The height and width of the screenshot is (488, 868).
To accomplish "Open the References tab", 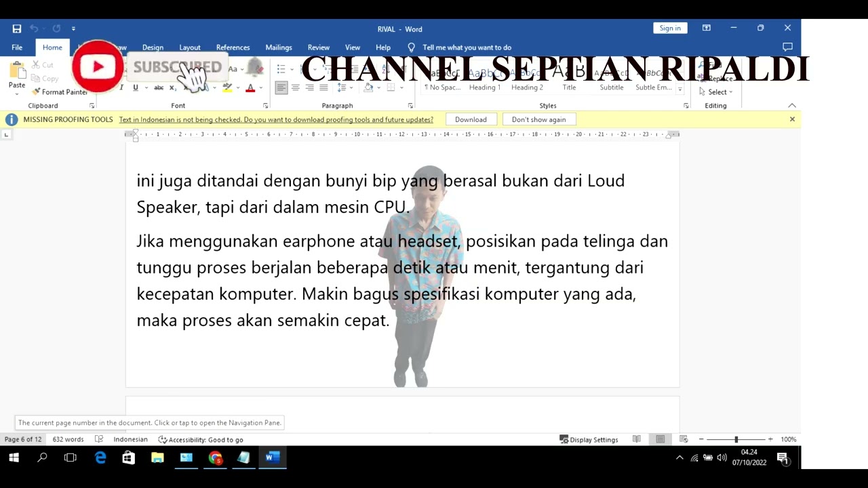I will 233,47.
